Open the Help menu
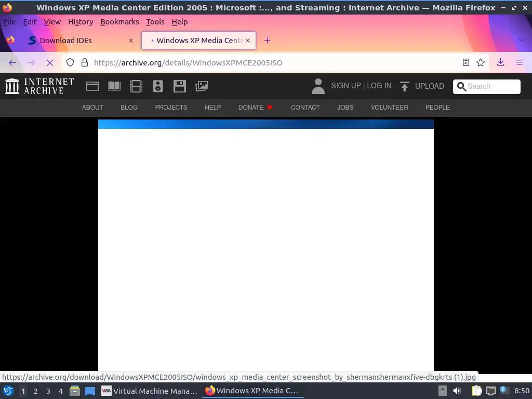Screen dimensions: 532x399 coord(179,22)
